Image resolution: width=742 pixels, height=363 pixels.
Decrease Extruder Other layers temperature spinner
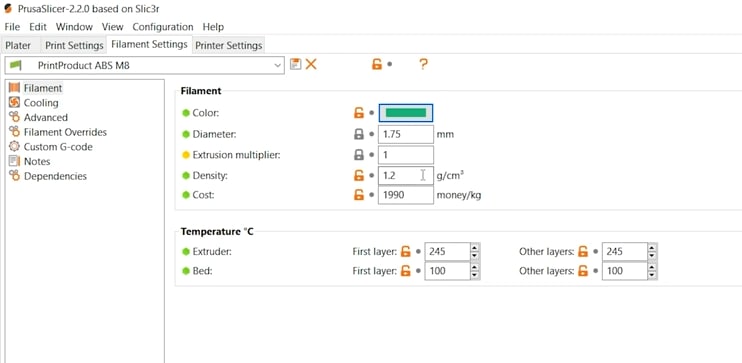coord(653,256)
